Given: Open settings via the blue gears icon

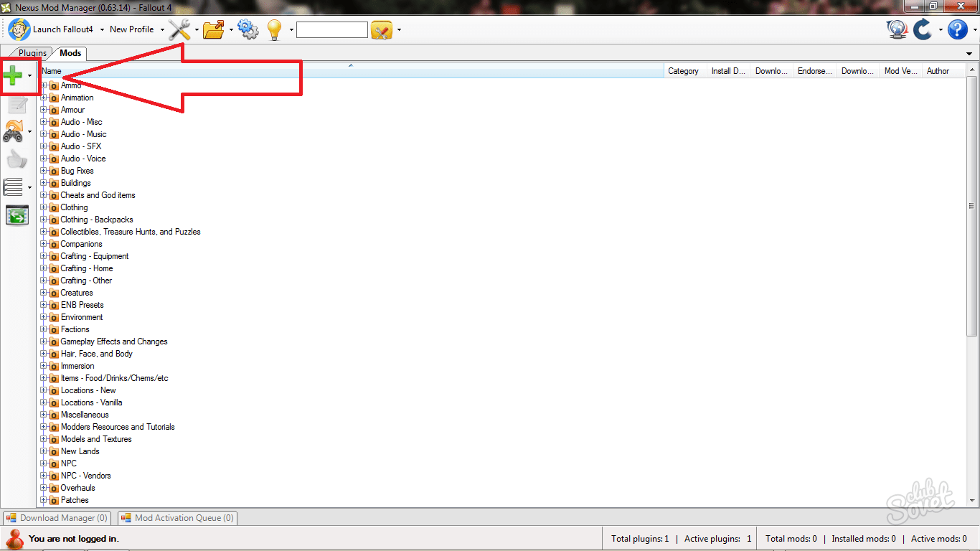Looking at the screenshot, I should coord(248,29).
